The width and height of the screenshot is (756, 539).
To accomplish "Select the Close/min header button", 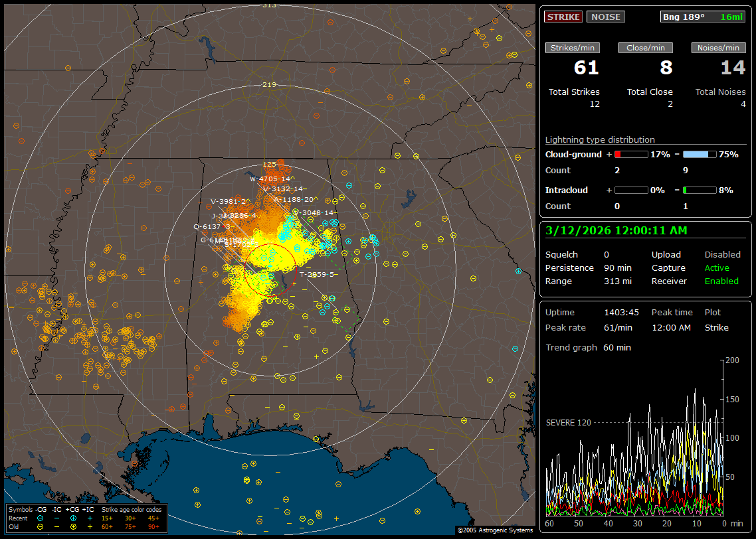I will (645, 48).
